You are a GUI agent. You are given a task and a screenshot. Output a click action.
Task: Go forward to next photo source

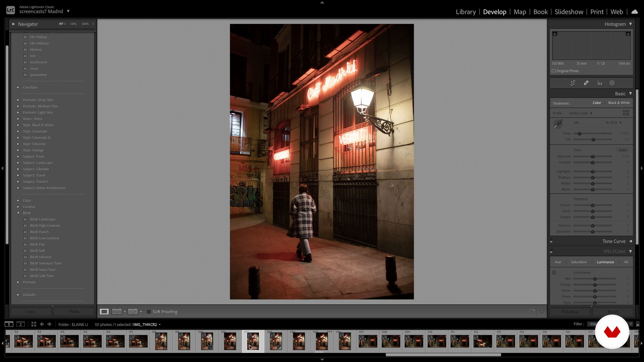[x=49, y=324]
